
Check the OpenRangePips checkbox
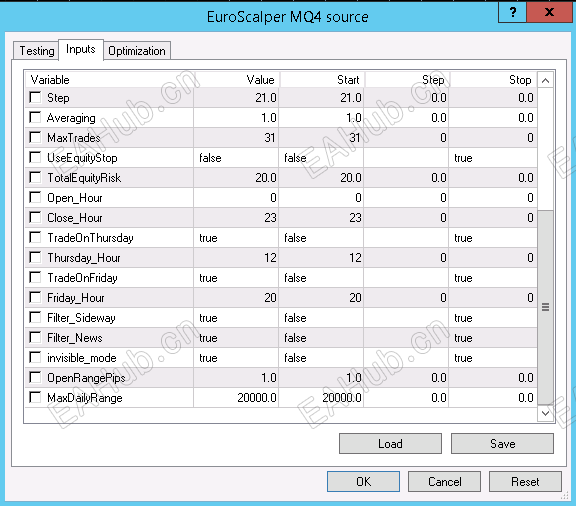click(x=35, y=378)
